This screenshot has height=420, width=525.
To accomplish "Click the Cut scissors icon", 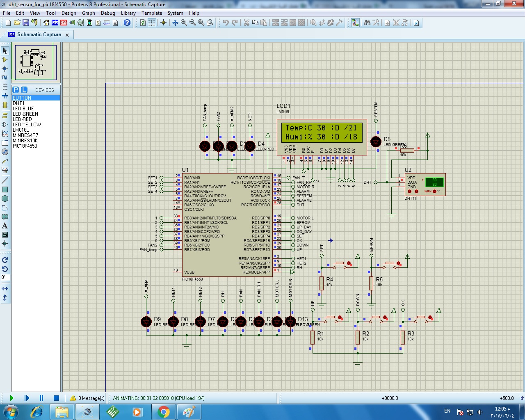I will [247, 23].
